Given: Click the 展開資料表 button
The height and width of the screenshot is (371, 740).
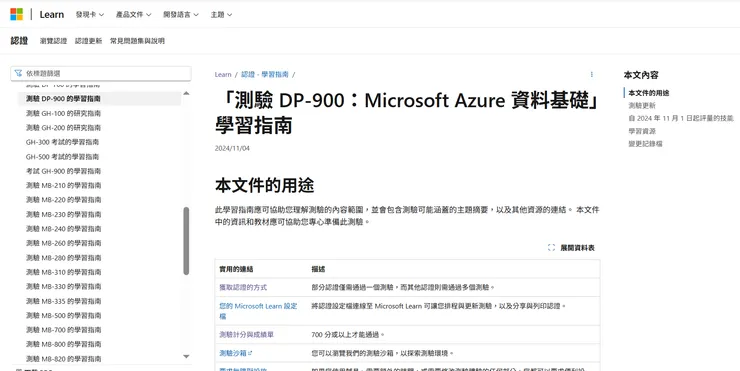Looking at the screenshot, I should 572,248.
